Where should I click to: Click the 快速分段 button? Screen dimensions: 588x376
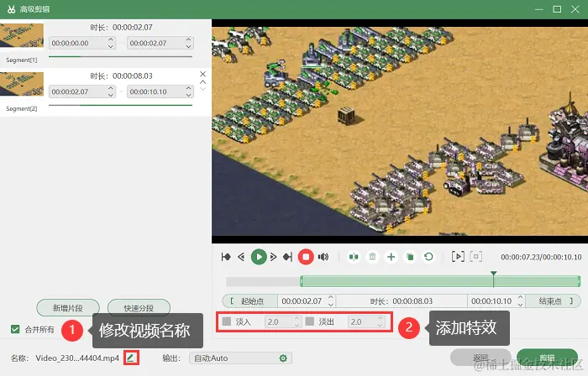click(139, 308)
